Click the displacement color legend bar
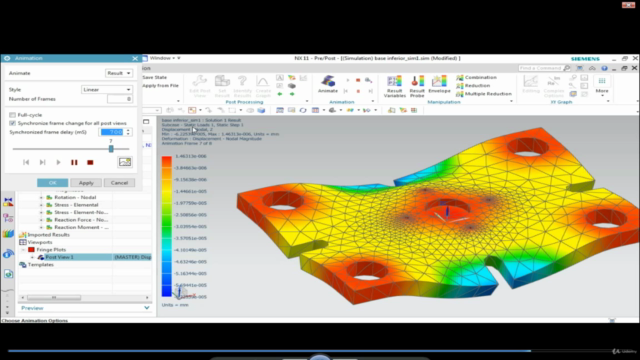Screen dimensions: 640x360 (167, 227)
